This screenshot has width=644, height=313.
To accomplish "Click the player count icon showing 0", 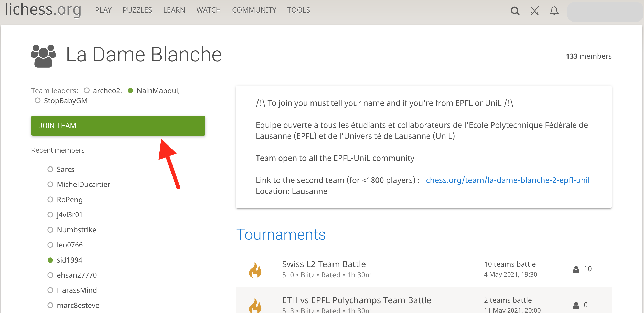I will click(x=576, y=305).
